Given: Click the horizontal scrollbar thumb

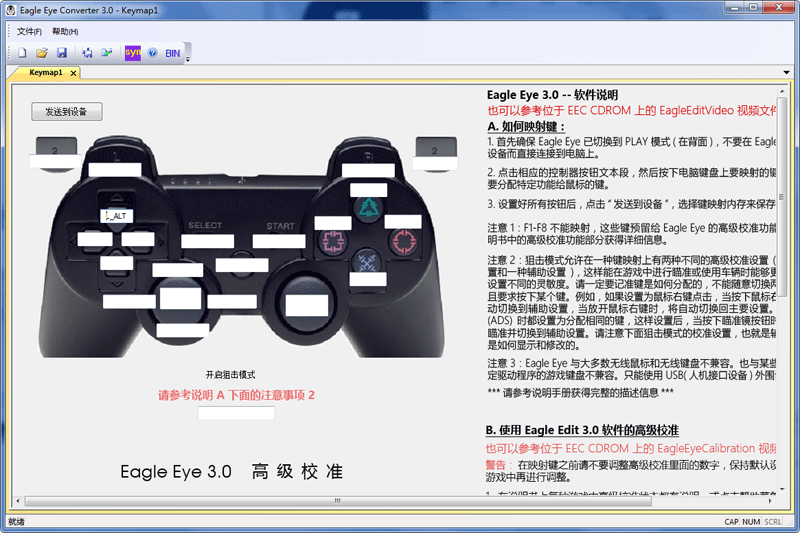Looking at the screenshot, I should pyautogui.click(x=338, y=501).
